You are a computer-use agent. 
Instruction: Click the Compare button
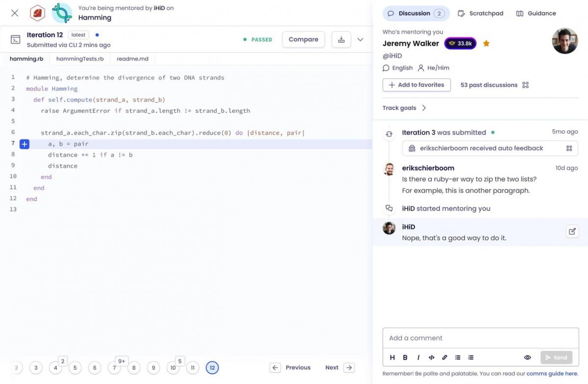pos(303,39)
